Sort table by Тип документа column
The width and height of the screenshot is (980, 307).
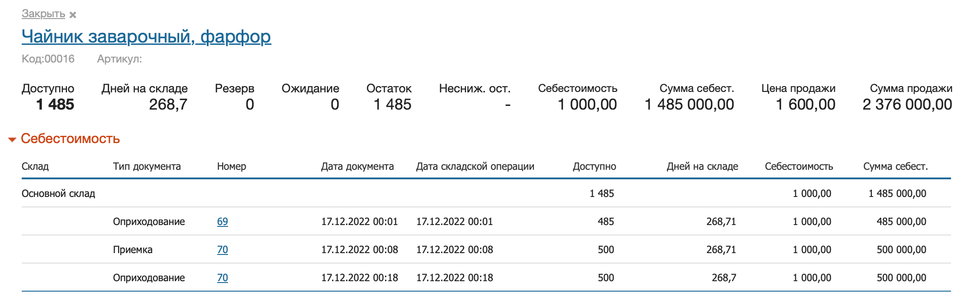147,166
